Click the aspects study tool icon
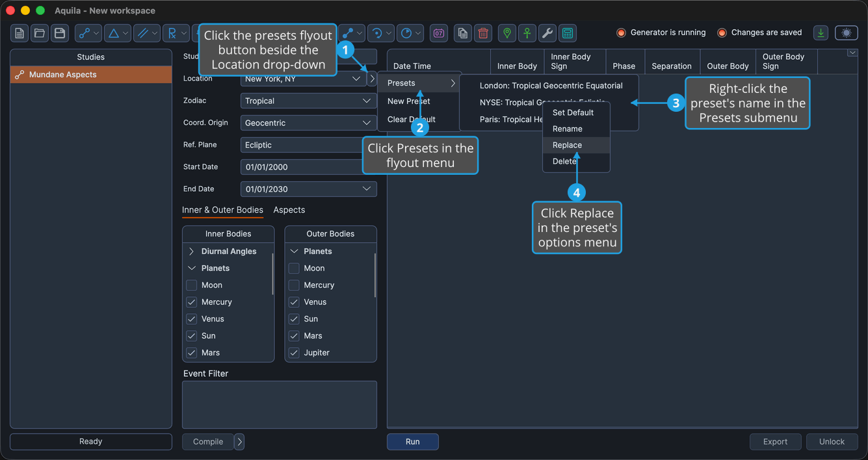 (85, 33)
